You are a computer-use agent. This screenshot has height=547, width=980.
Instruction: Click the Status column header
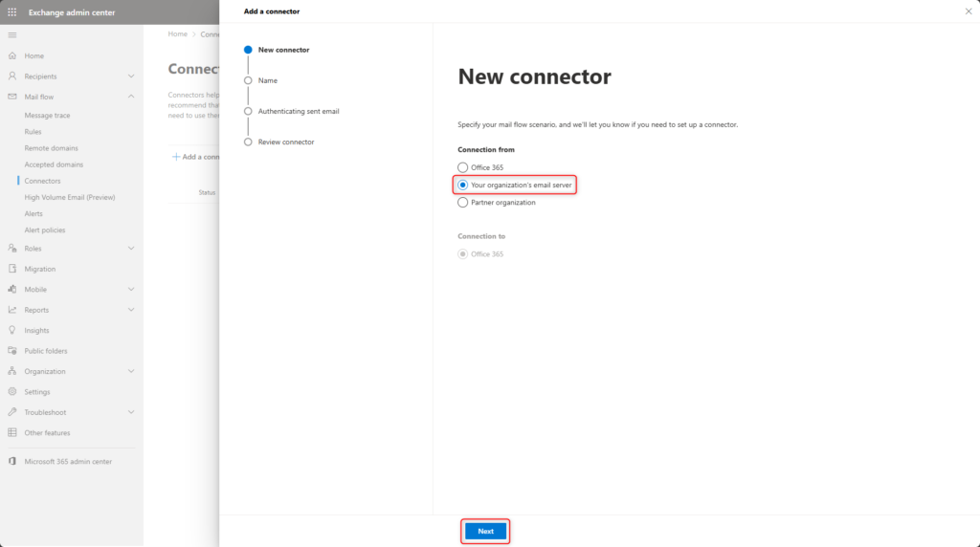pos(207,192)
